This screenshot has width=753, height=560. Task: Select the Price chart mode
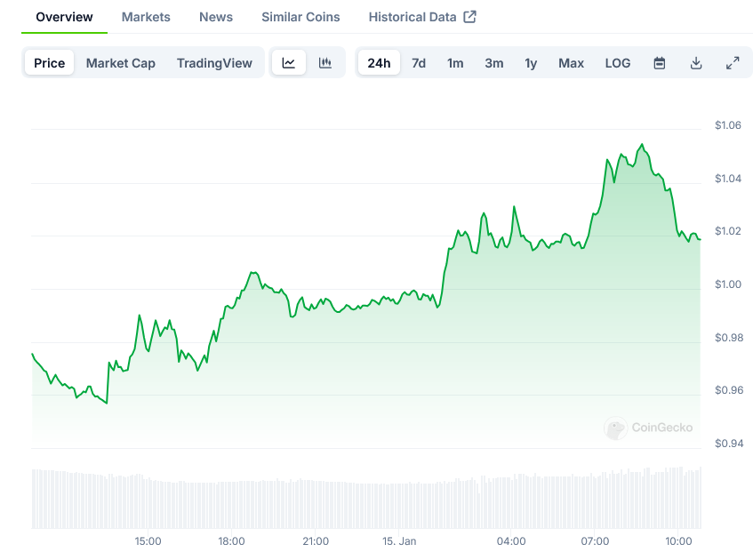50,63
